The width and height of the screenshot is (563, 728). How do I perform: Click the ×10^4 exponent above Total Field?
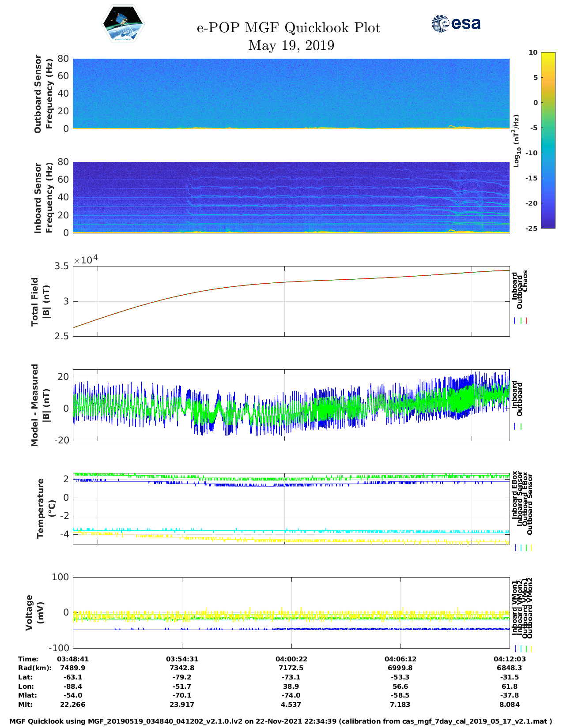tap(86, 260)
